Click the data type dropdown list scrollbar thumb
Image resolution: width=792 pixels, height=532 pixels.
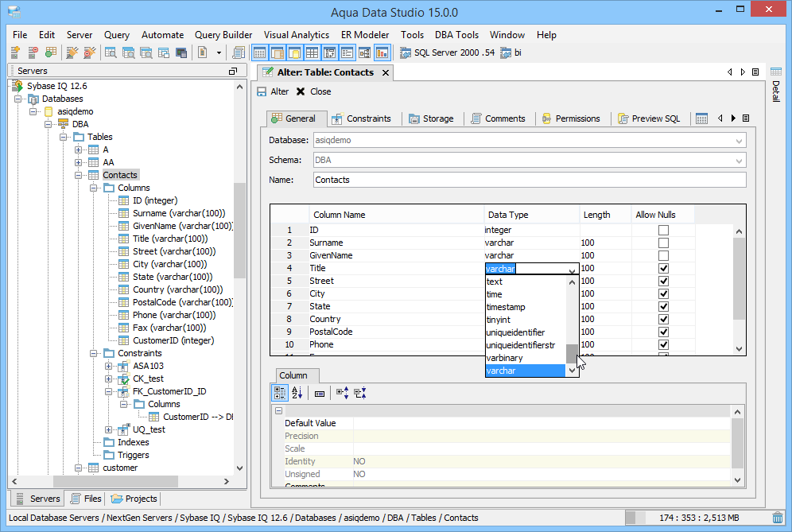(572, 354)
